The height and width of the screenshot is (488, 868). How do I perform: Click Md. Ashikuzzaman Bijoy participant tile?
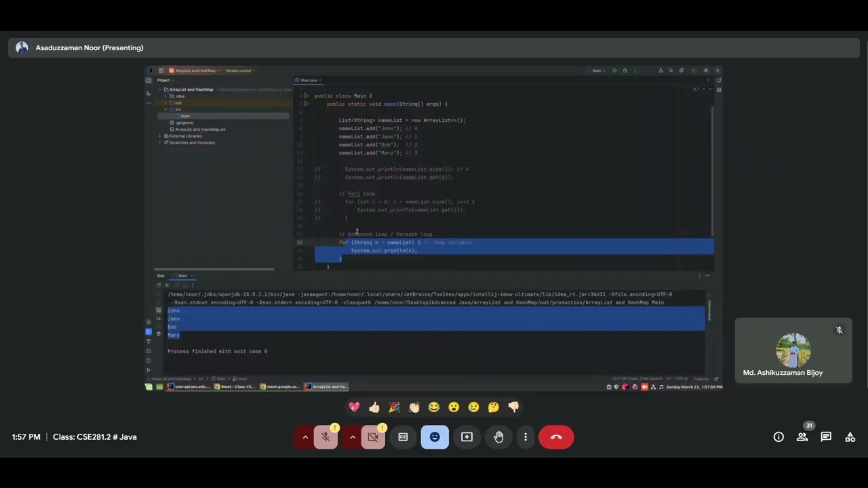793,350
